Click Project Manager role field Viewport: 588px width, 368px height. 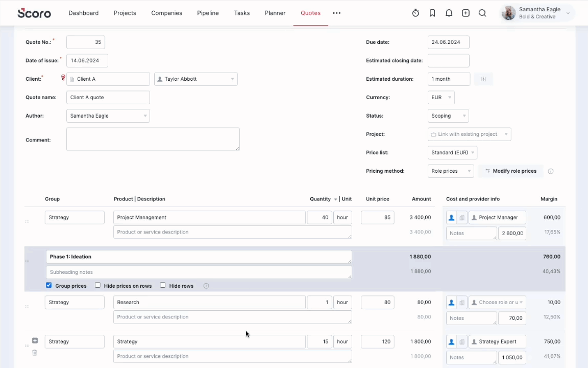(x=497, y=217)
